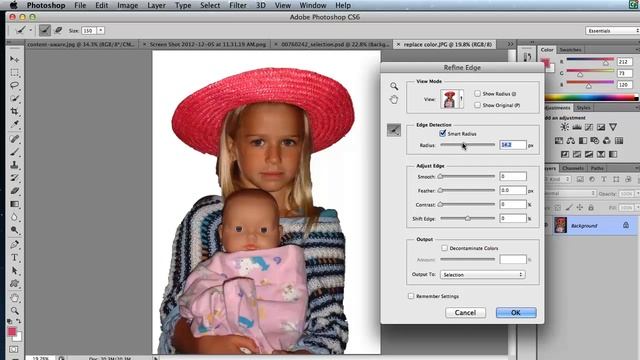Image resolution: width=640 pixels, height=360 pixels.
Task: Click the Radius value field
Action: tap(513, 145)
